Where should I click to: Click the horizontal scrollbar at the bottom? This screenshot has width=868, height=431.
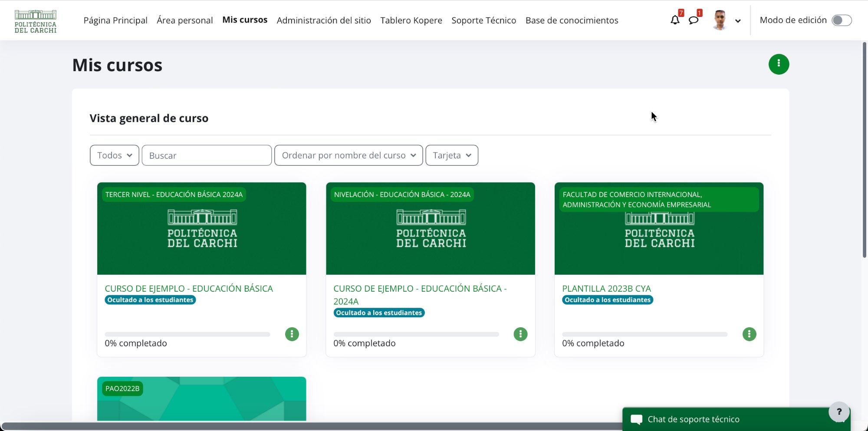pos(312,426)
